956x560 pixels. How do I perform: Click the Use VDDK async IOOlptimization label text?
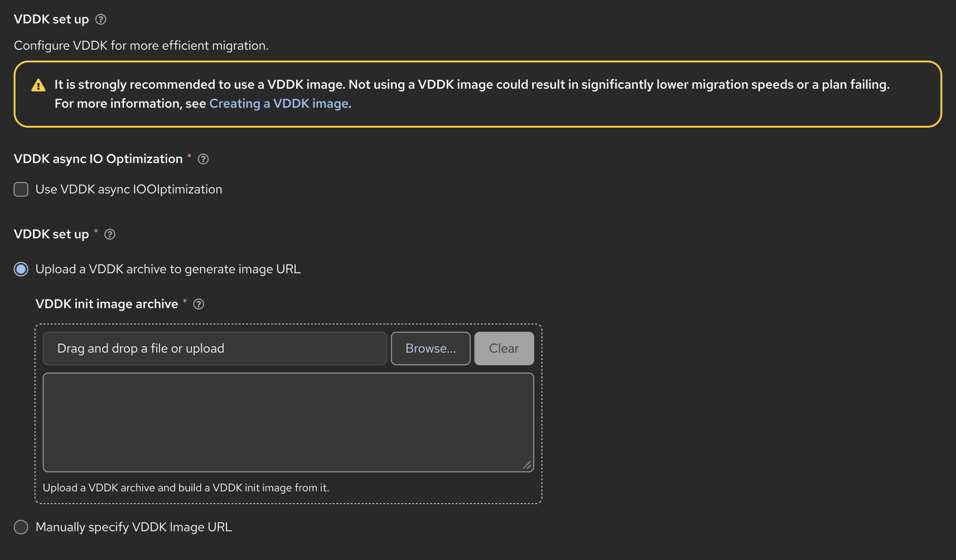tap(129, 190)
